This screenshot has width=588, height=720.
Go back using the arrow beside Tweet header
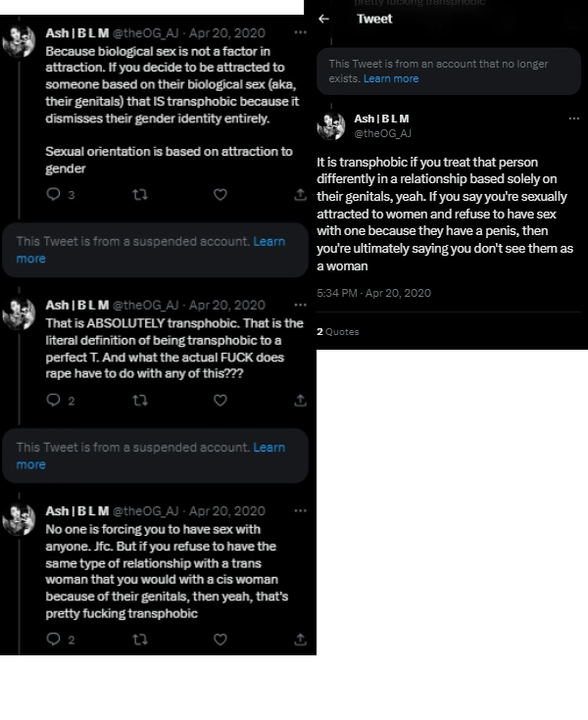tap(324, 19)
